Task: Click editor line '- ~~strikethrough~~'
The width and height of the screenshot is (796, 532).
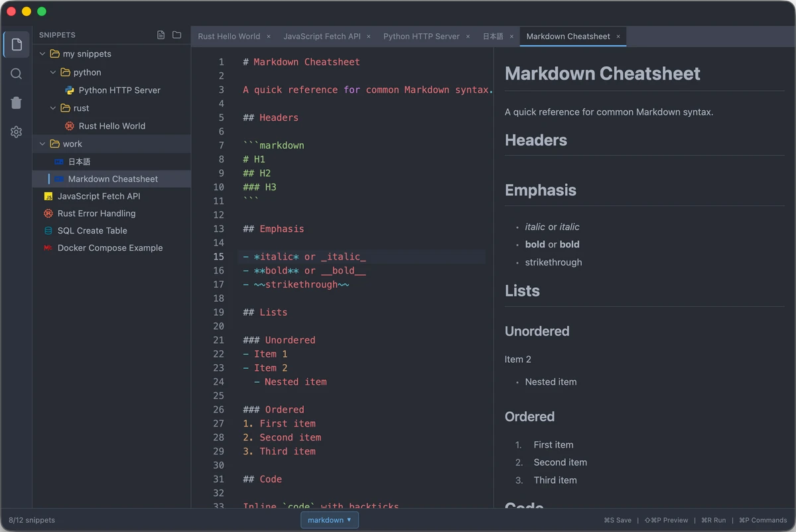Action: point(296,285)
